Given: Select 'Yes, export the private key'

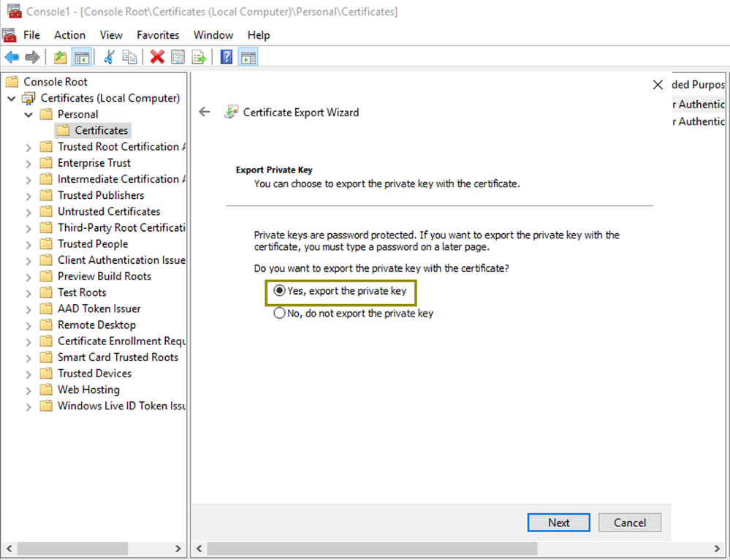Looking at the screenshot, I should click(x=279, y=291).
